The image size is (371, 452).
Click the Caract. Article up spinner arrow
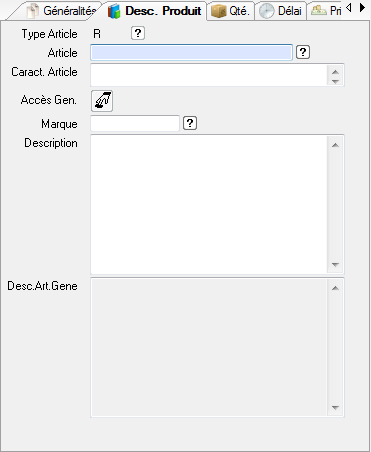tap(335, 72)
